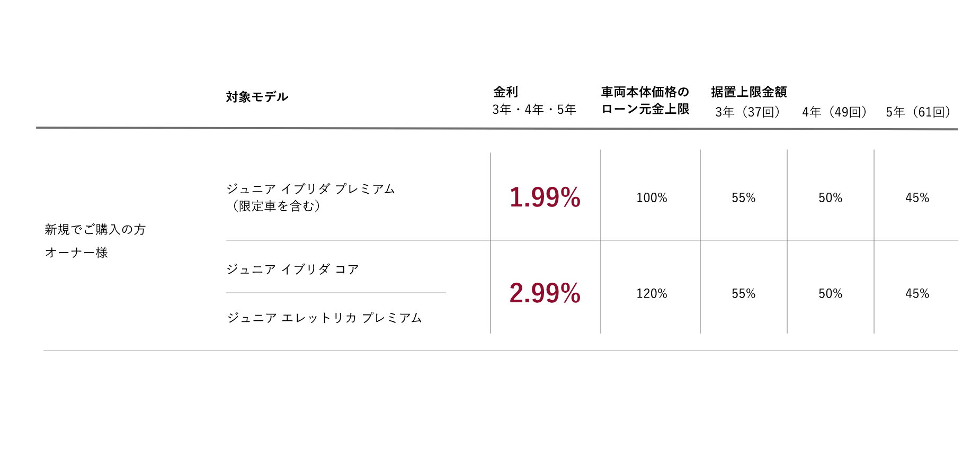Click the 1.99% interest rate
Viewport: 980px width, 450px height.
[545, 197]
